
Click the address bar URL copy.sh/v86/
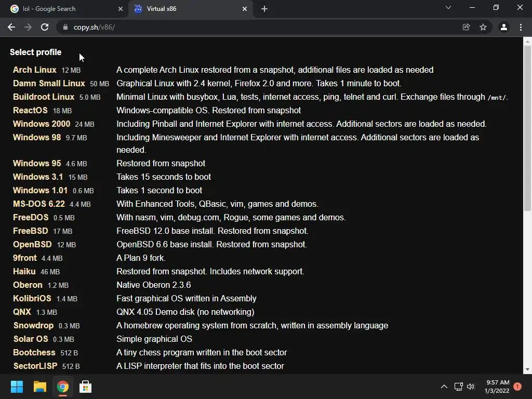(95, 27)
